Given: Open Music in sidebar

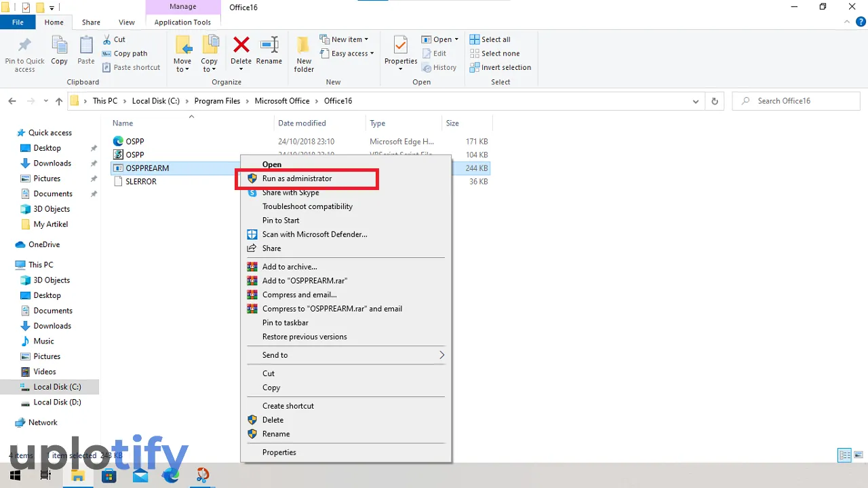Looking at the screenshot, I should (x=44, y=341).
